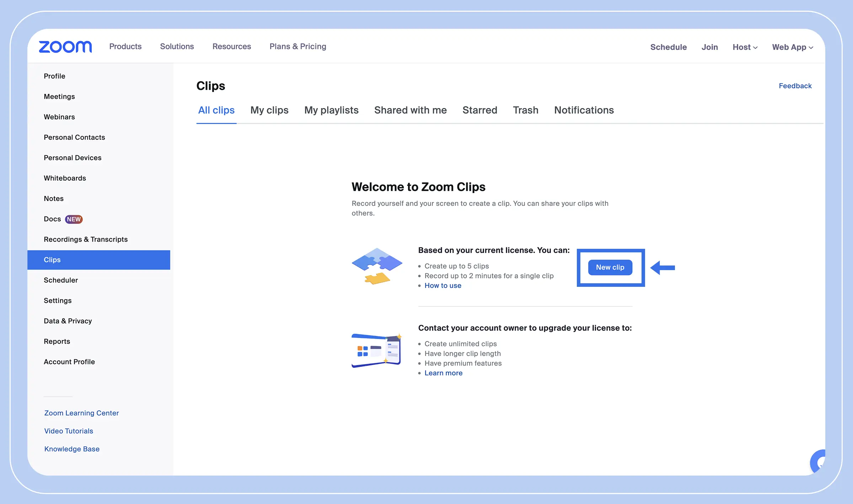
Task: Click the Zoom logo
Action: pyautogui.click(x=65, y=47)
